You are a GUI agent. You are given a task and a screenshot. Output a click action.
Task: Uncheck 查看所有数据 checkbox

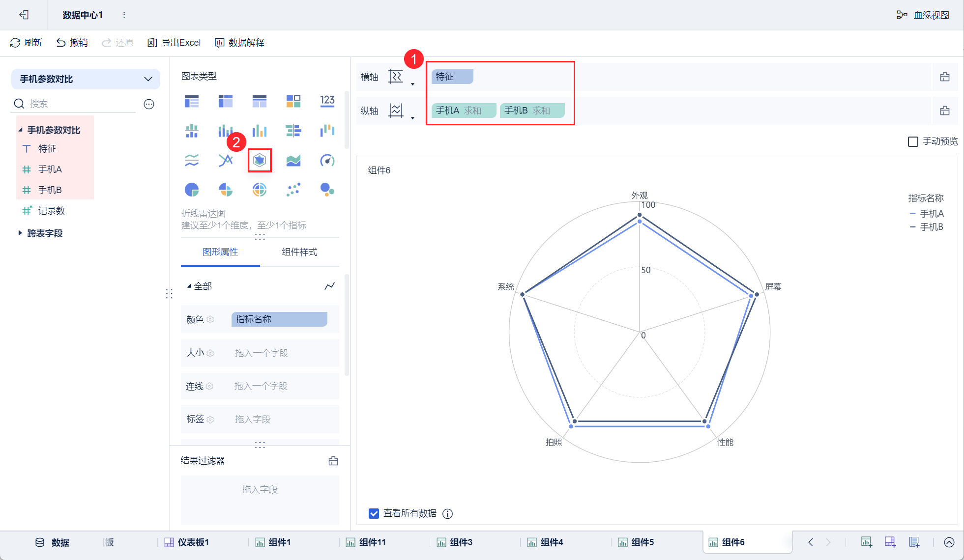coord(374,513)
